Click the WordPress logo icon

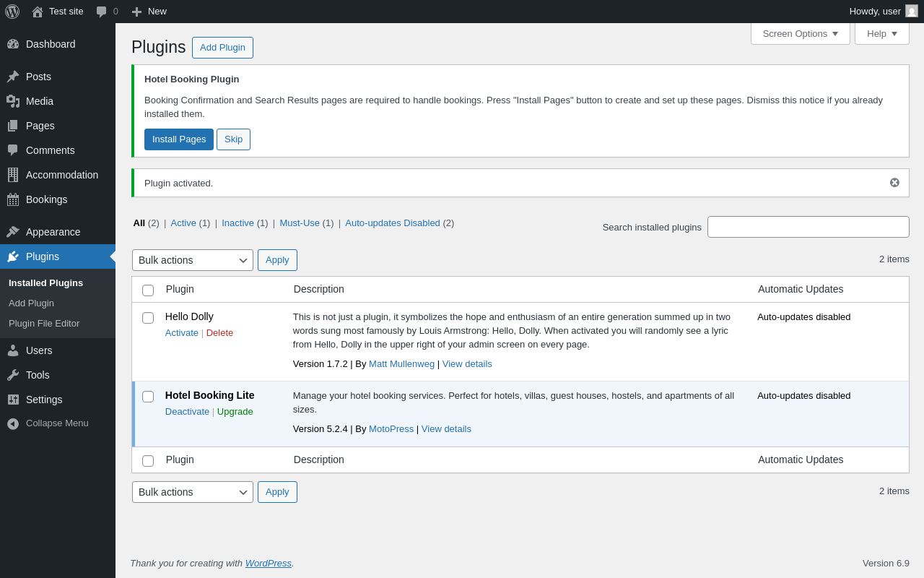[x=12, y=12]
